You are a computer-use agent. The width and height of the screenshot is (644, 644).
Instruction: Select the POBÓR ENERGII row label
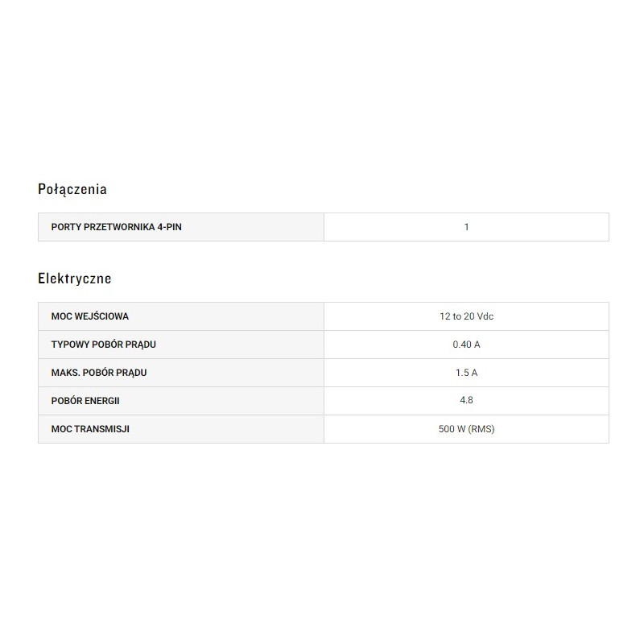coord(85,401)
